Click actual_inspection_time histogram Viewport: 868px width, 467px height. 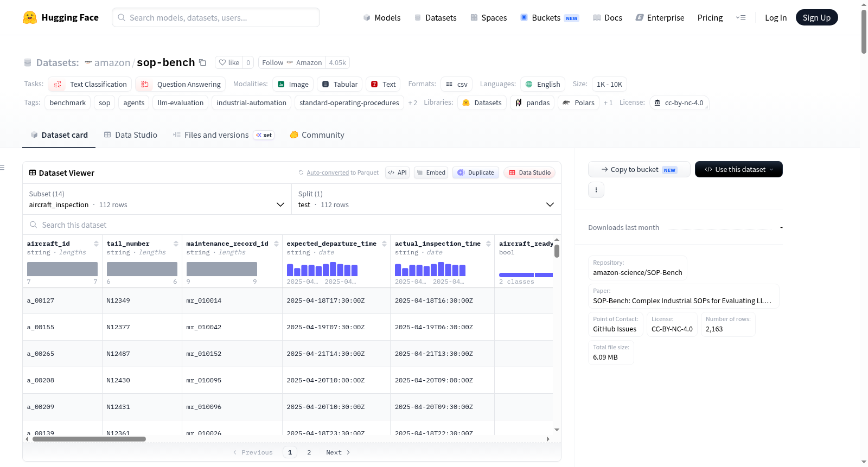[x=430, y=269]
